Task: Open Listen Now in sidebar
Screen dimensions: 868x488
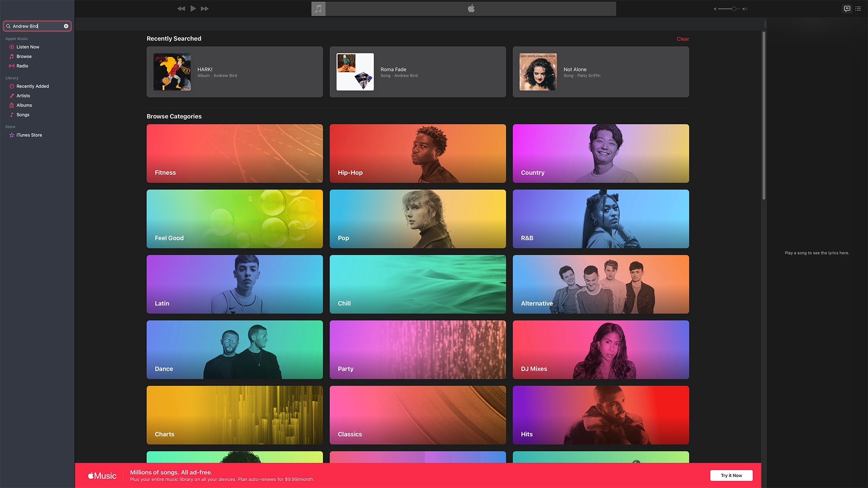Action: click(28, 47)
